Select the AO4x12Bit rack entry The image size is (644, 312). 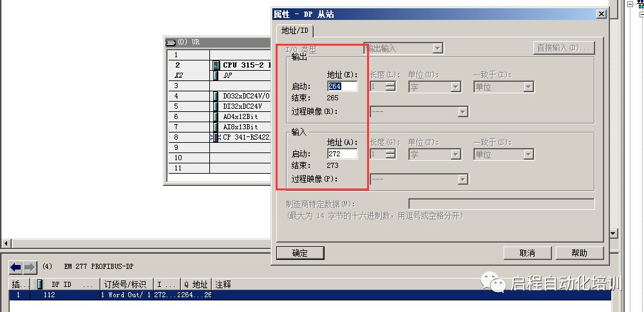click(240, 116)
